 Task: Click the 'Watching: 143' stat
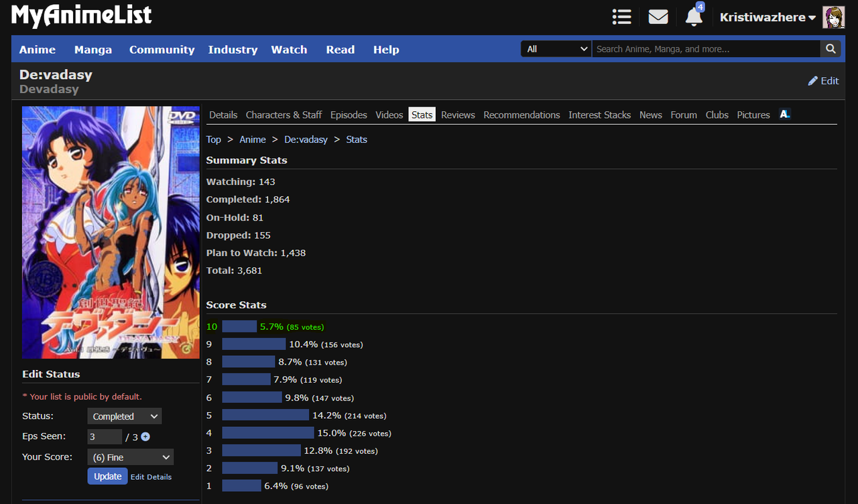(x=241, y=182)
